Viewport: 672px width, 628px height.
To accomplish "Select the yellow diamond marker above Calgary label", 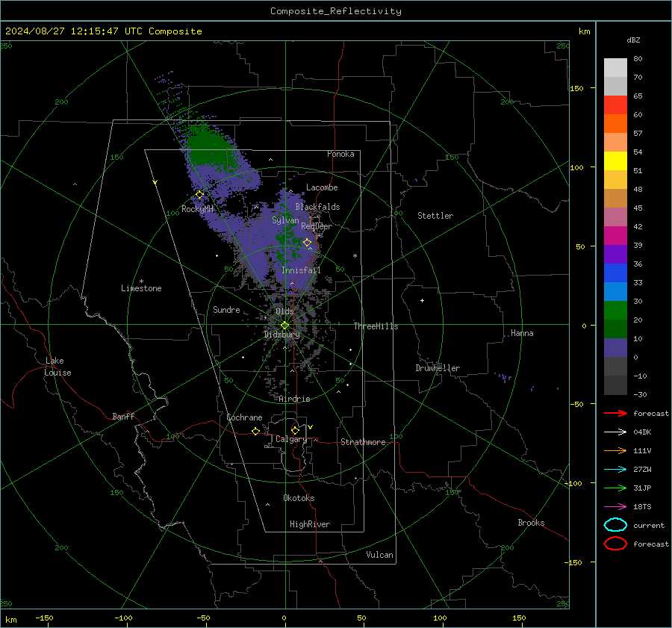I will 295,430.
